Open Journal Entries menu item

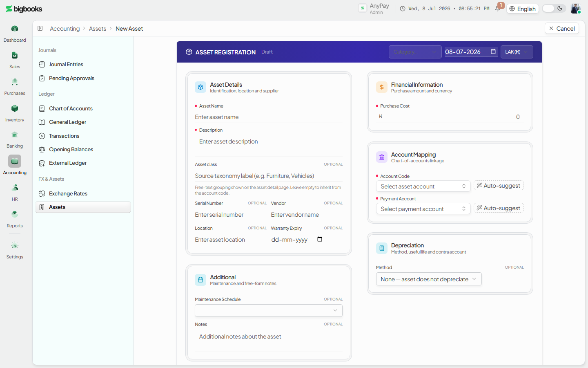83,64
